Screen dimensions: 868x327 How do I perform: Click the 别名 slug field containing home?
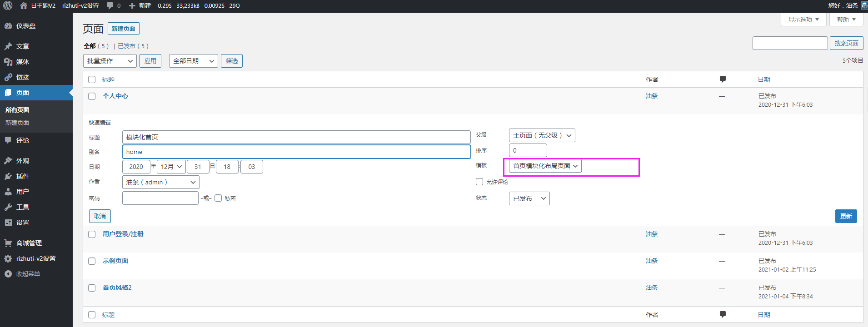coord(296,152)
